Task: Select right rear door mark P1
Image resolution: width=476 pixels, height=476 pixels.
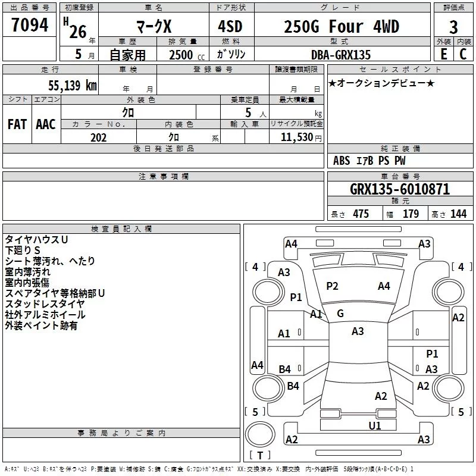Action: pyautogui.click(x=433, y=354)
